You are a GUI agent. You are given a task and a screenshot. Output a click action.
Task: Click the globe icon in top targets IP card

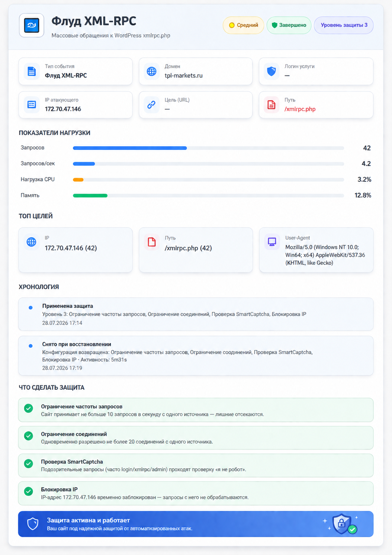coord(32,242)
